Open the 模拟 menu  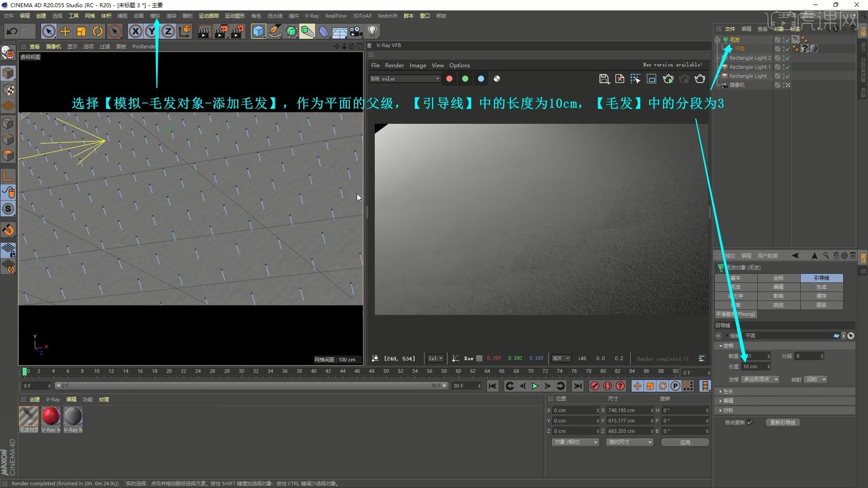click(155, 15)
